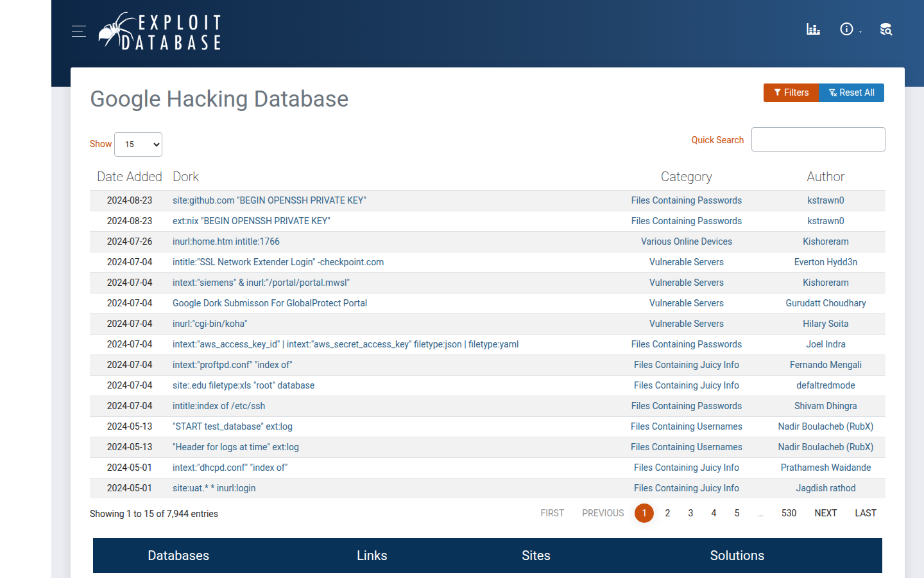
Task: Open the aws_access_key_id dork link
Action: pyautogui.click(x=345, y=344)
